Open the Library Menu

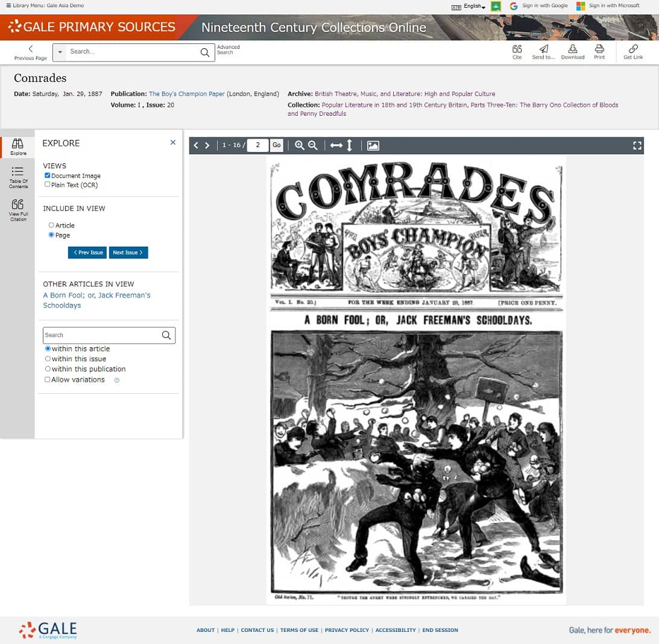coord(45,5)
